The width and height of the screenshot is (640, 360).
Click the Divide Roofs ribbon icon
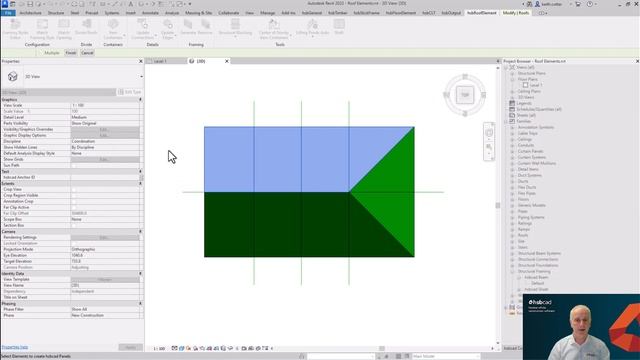pos(86,24)
